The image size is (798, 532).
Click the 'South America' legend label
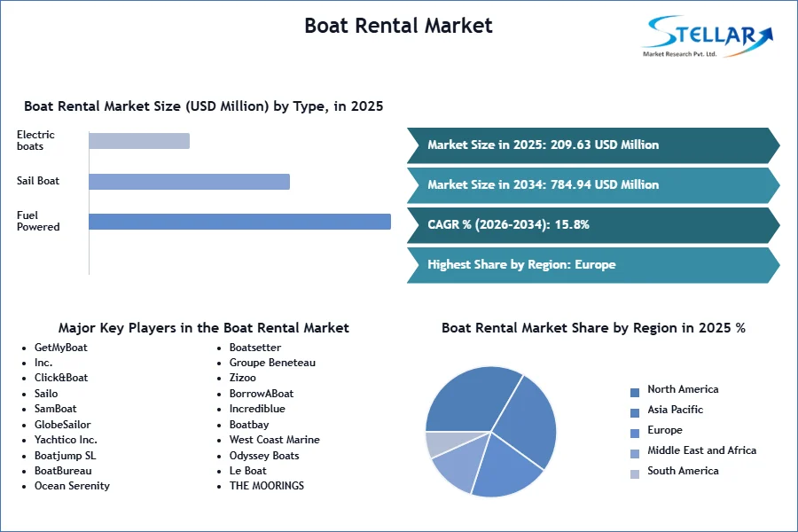[683, 471]
